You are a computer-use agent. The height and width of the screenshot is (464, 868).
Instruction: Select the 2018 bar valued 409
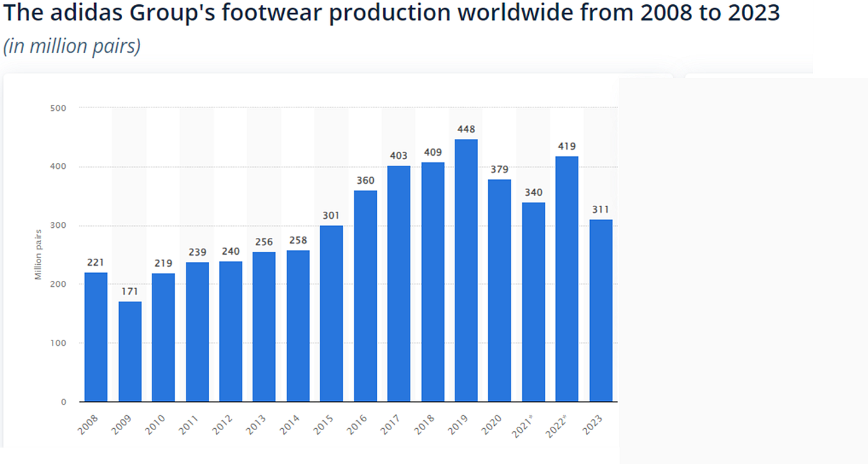[433, 282]
